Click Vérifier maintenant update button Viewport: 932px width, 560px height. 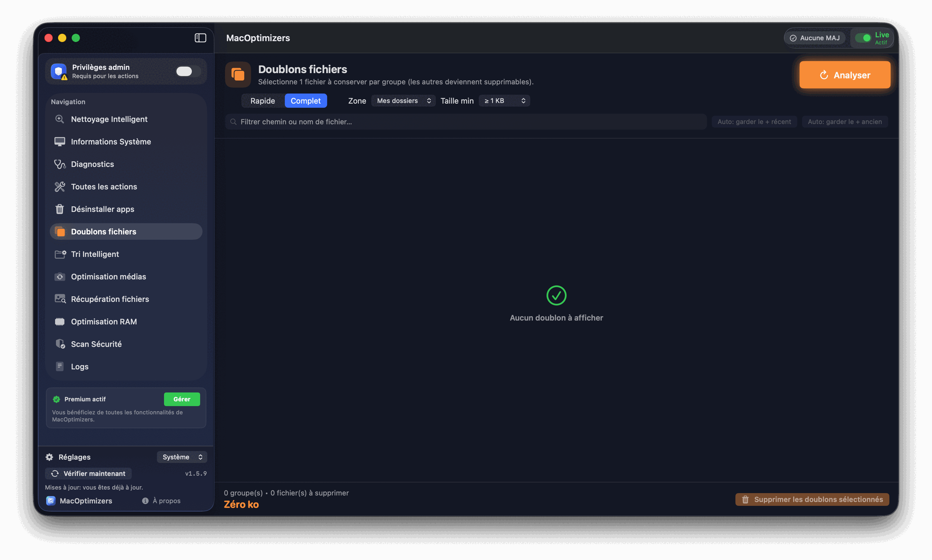pos(88,474)
